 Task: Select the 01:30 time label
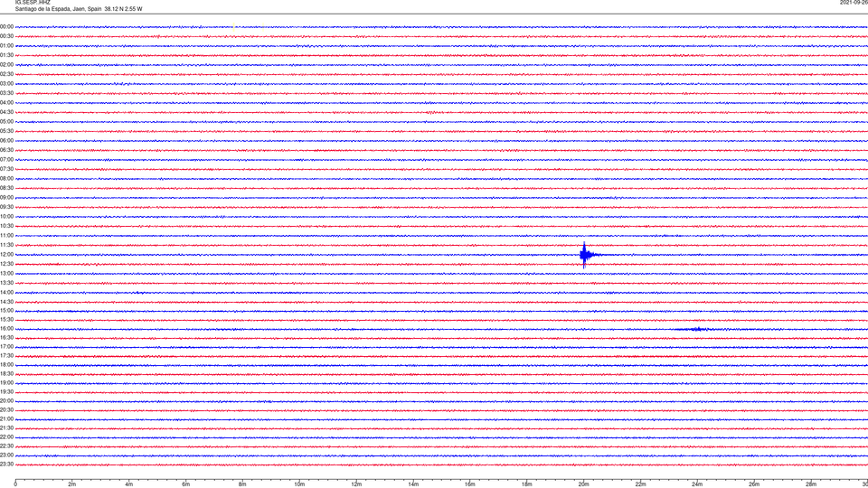6,55
